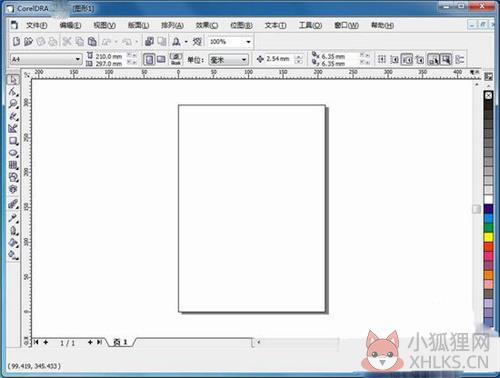The width and height of the screenshot is (500, 378).
Task: Select the Zoom tool
Action: pyautogui.click(x=13, y=104)
